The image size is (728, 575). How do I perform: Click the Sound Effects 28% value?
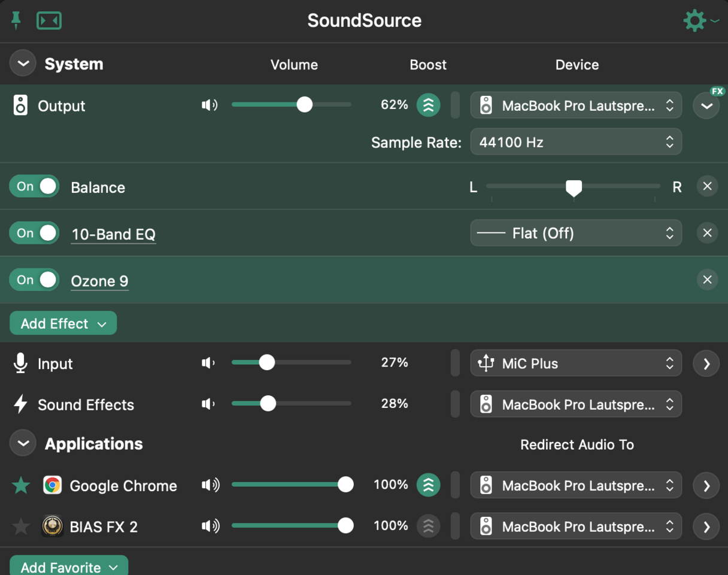point(395,403)
